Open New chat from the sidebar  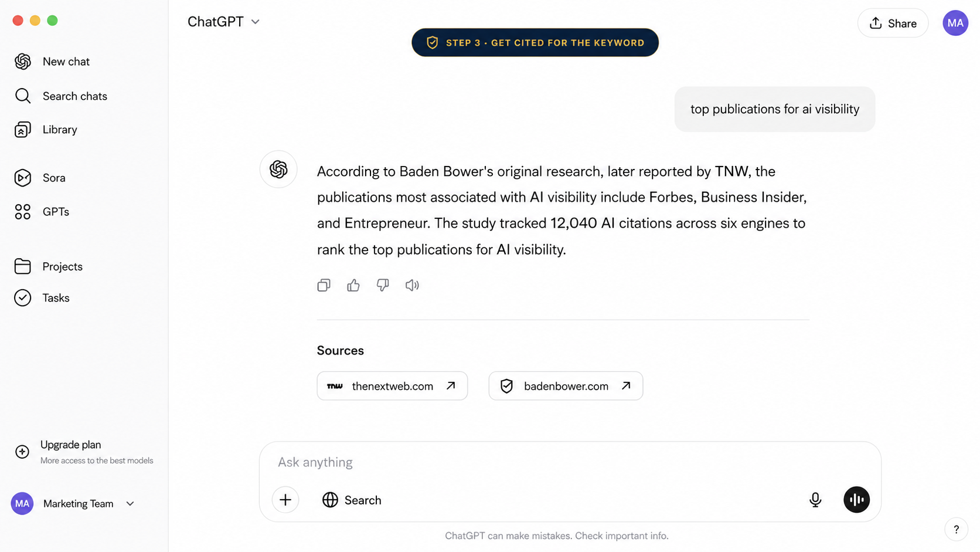[66, 62]
